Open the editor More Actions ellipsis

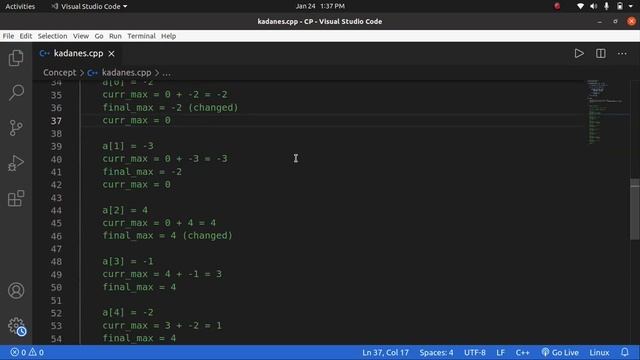(x=622, y=53)
